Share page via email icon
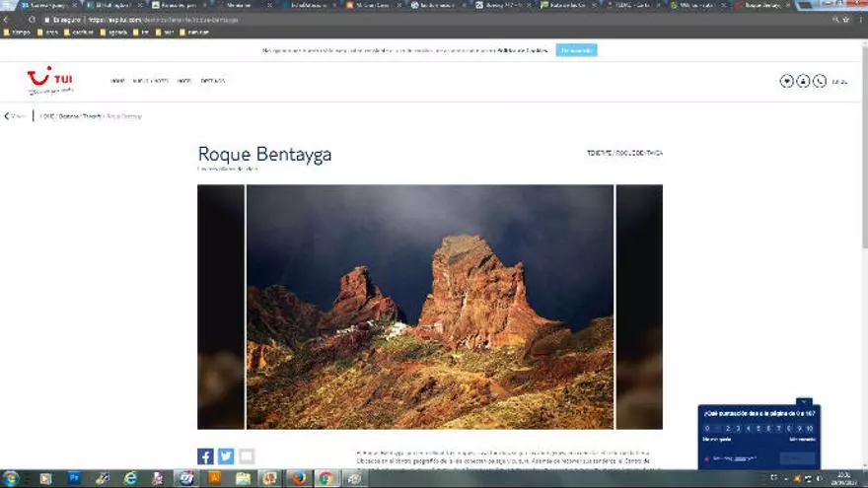Viewport: 868px width, 488px height. pyautogui.click(x=247, y=456)
